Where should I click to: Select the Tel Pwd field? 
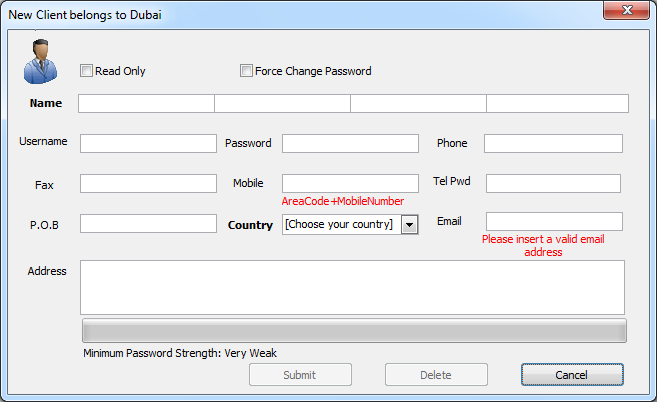[x=553, y=184]
